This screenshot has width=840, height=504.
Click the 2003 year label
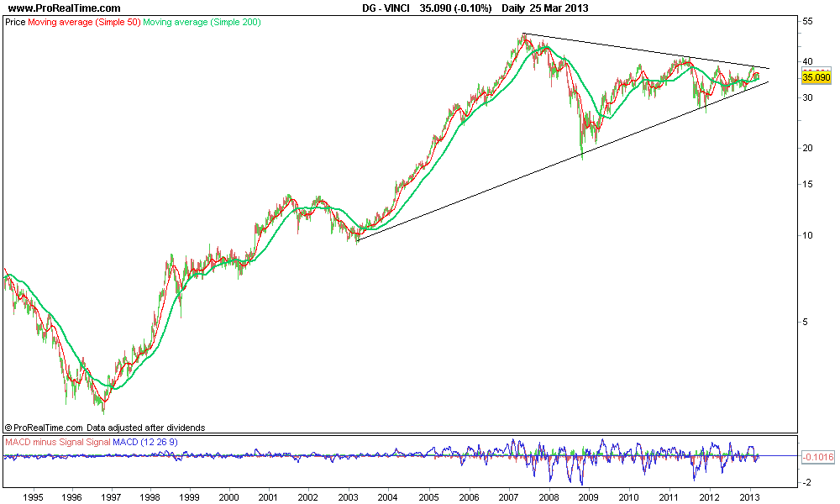coord(349,496)
